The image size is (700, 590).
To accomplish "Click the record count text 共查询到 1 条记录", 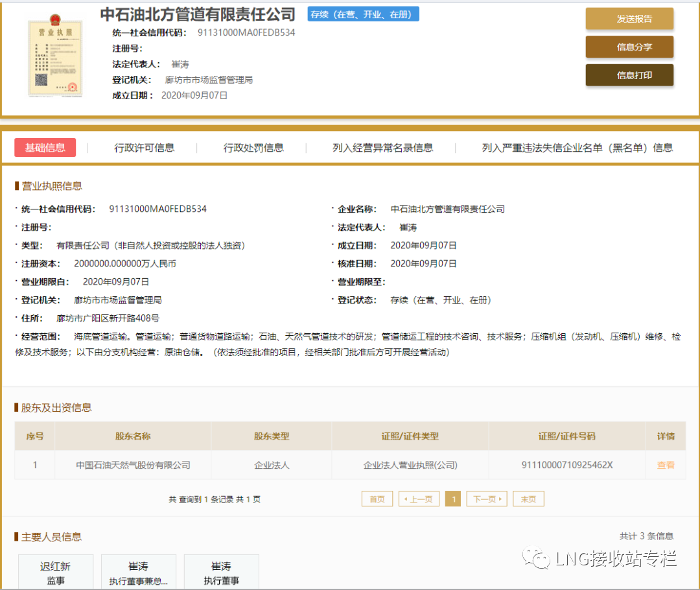I will click(202, 499).
